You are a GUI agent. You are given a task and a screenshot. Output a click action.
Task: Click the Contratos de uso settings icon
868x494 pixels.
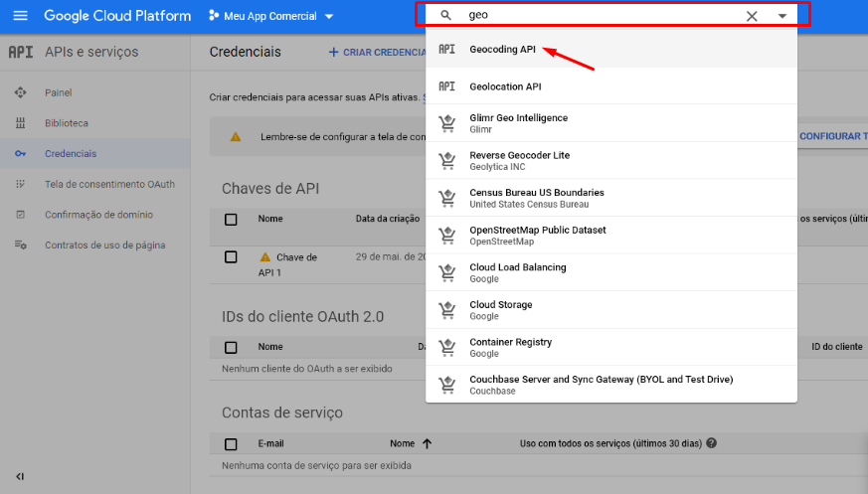pos(21,245)
